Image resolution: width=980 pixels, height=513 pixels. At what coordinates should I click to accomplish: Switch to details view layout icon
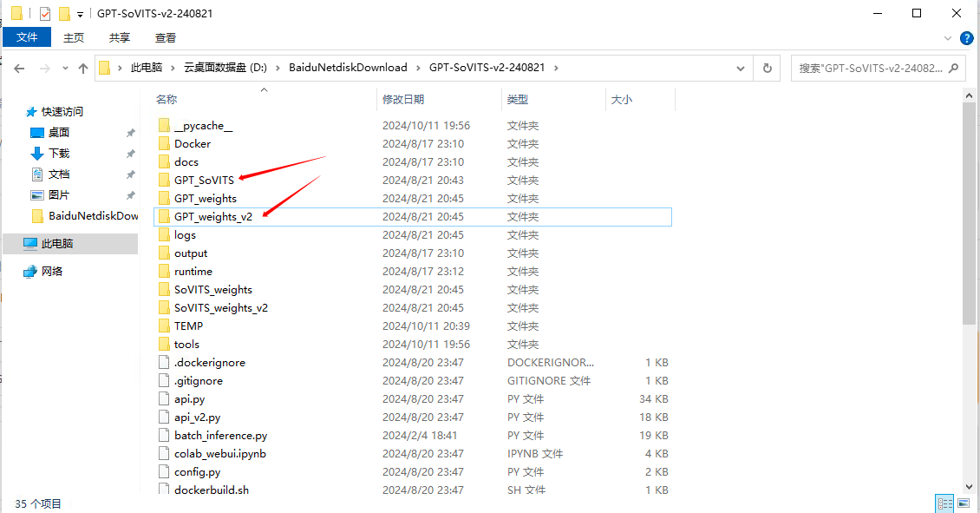click(x=944, y=503)
